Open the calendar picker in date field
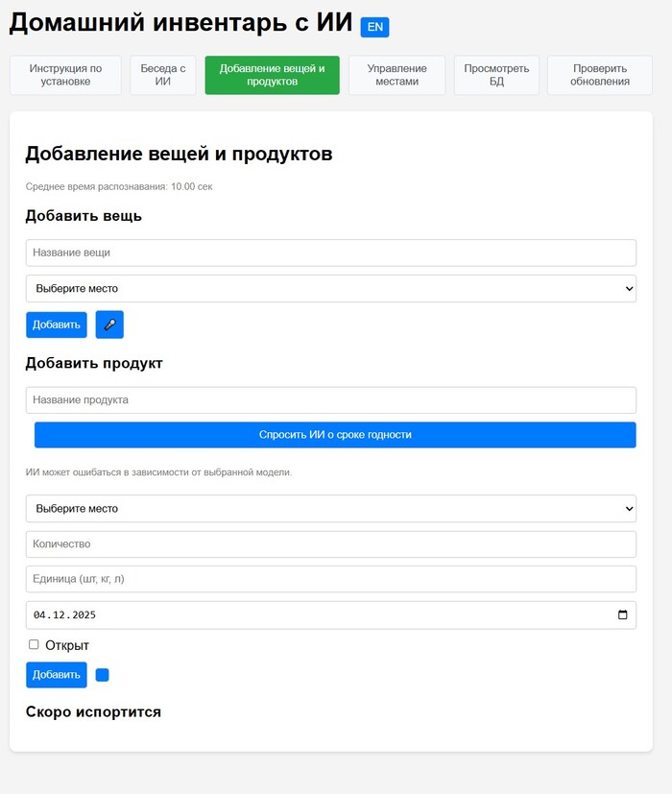 622,615
